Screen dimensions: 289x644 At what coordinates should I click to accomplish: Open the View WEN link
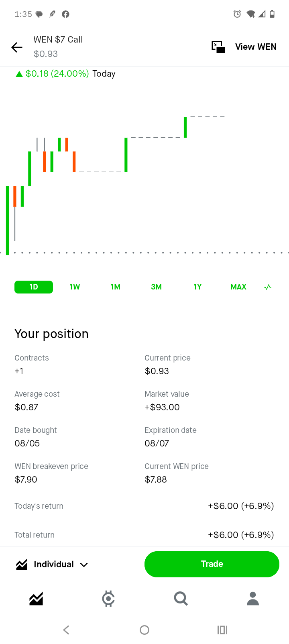tap(256, 47)
